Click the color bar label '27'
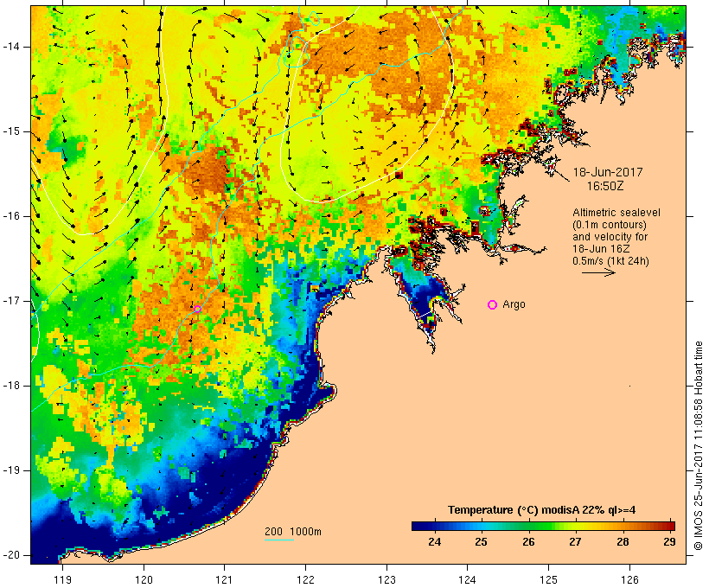The height and width of the screenshot is (588, 709). point(575,542)
